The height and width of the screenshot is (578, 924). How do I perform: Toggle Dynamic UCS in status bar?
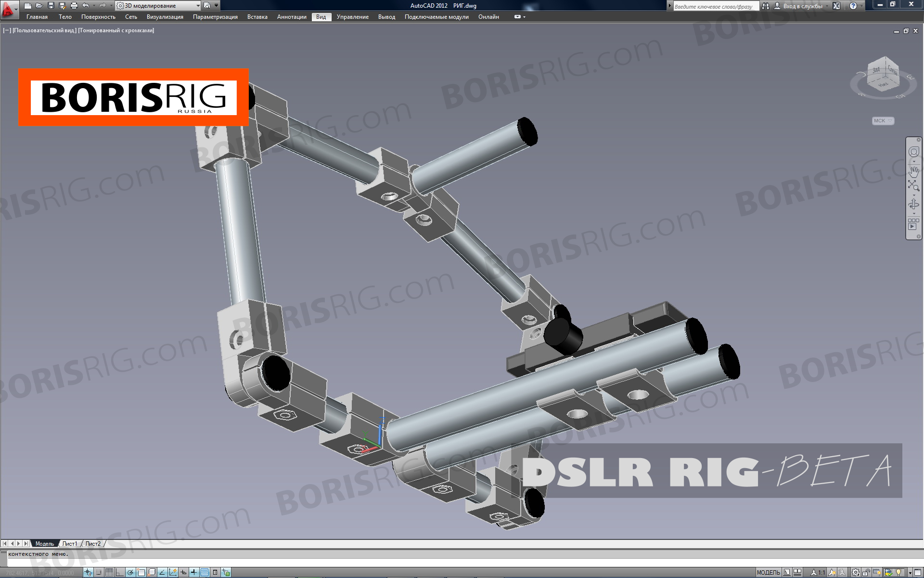(x=173, y=572)
